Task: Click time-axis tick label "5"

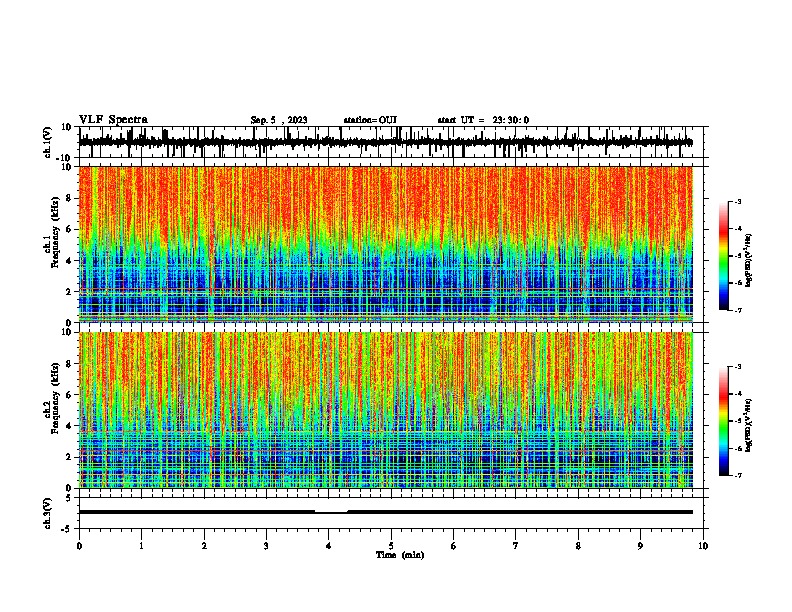Action: 391,546
